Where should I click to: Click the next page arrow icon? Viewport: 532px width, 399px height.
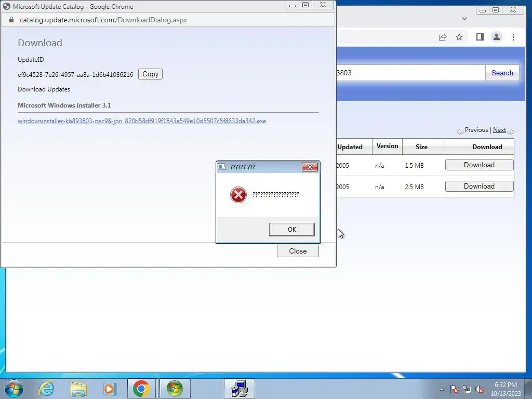pyautogui.click(x=511, y=132)
